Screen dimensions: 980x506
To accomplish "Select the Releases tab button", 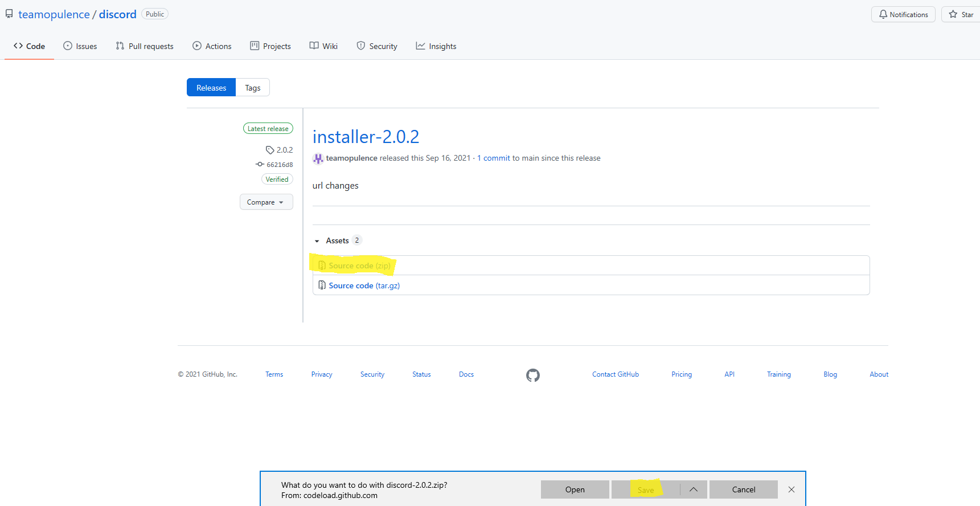I will pos(211,88).
